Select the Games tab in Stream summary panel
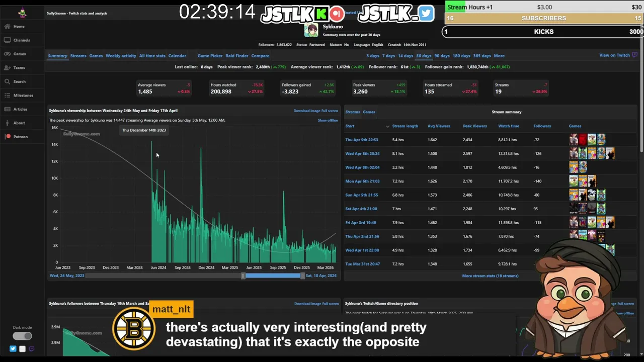The height and width of the screenshot is (362, 644). [369, 112]
